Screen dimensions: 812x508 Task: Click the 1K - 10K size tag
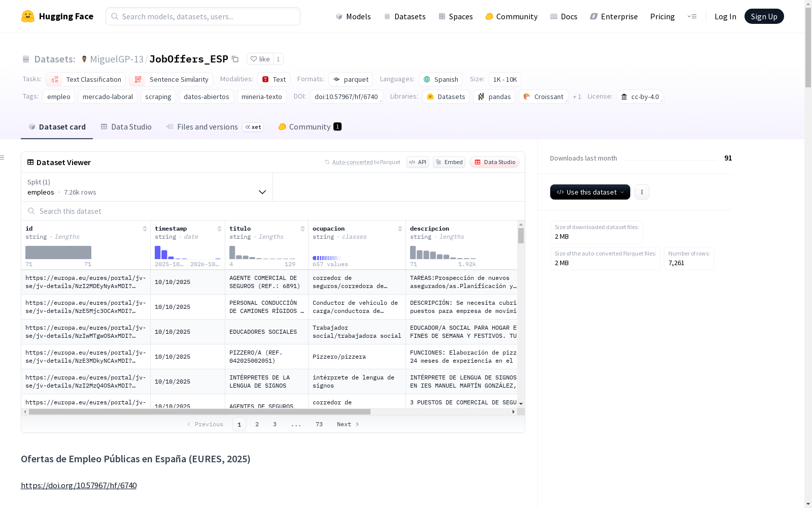pos(505,79)
